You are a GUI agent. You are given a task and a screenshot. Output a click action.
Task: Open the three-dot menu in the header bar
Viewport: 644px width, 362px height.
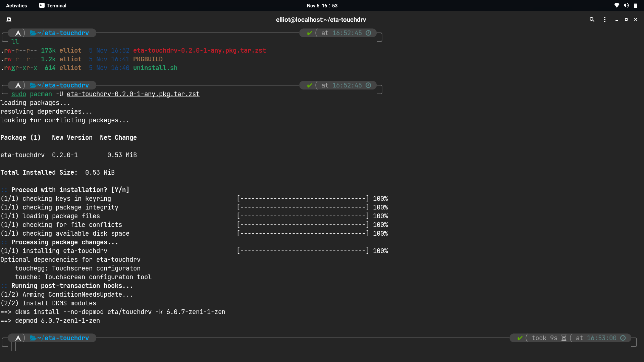[x=604, y=20]
